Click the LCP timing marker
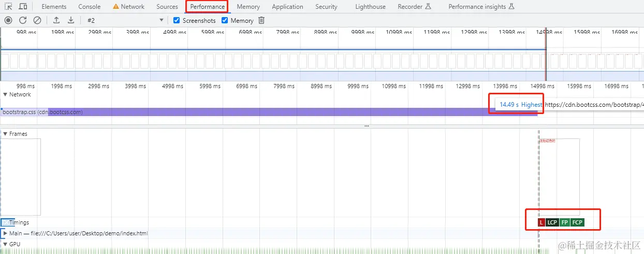Viewport: 644px width, 254px height. pyautogui.click(x=552, y=222)
